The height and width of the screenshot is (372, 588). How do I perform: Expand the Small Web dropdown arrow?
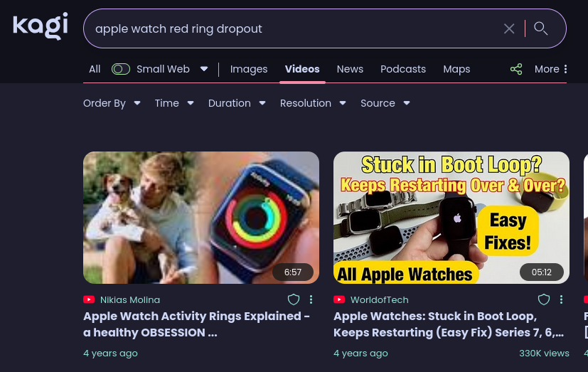[204, 69]
